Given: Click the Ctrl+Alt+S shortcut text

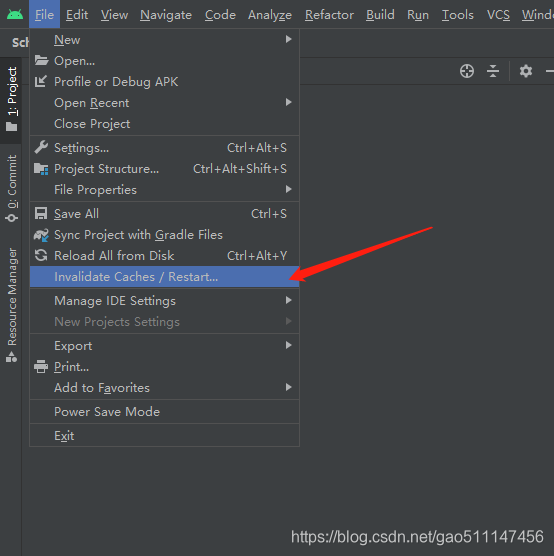Looking at the screenshot, I should pos(257,148).
